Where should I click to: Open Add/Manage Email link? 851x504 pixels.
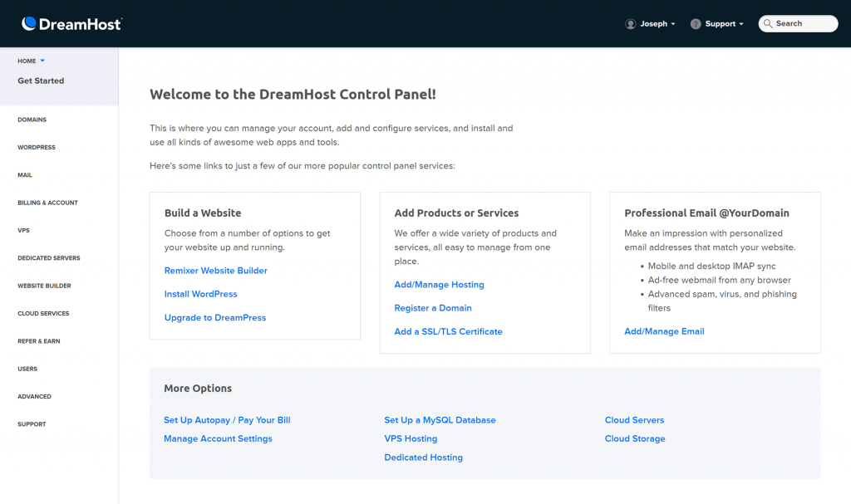pyautogui.click(x=664, y=331)
